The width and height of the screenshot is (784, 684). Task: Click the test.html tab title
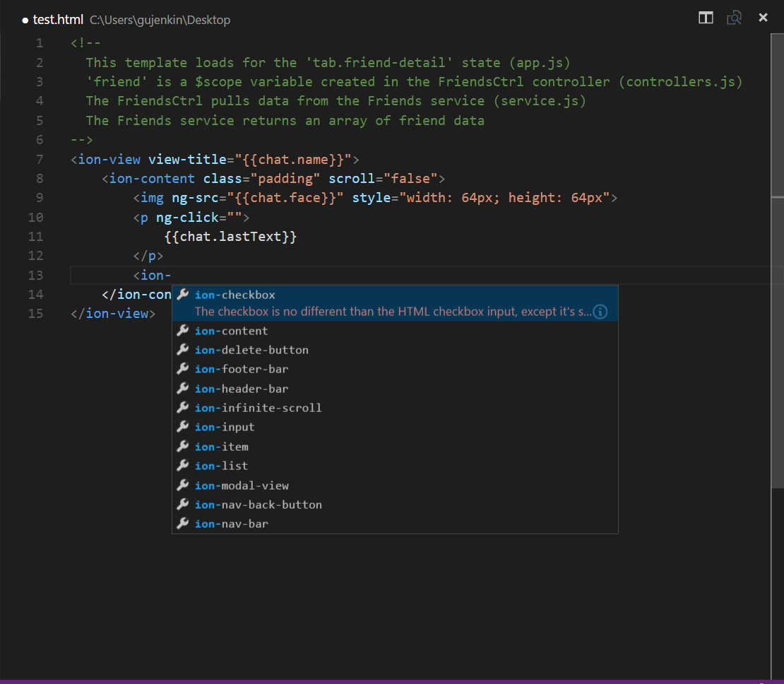[x=58, y=20]
